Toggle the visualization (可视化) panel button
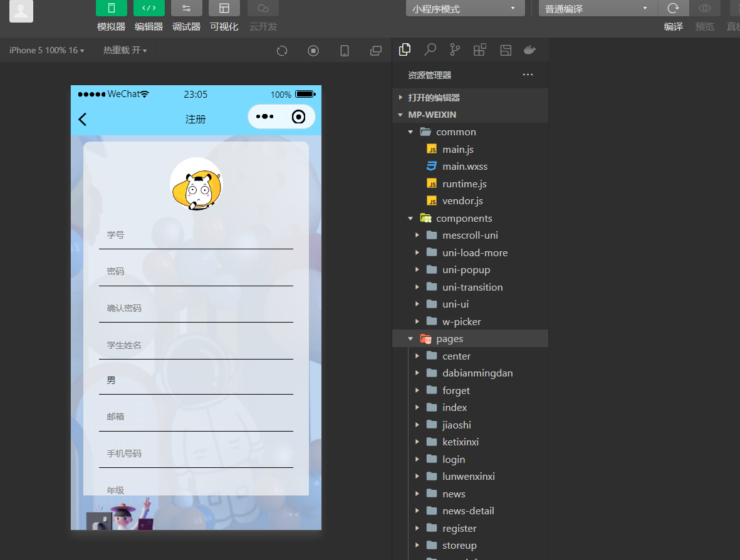 pos(224,8)
